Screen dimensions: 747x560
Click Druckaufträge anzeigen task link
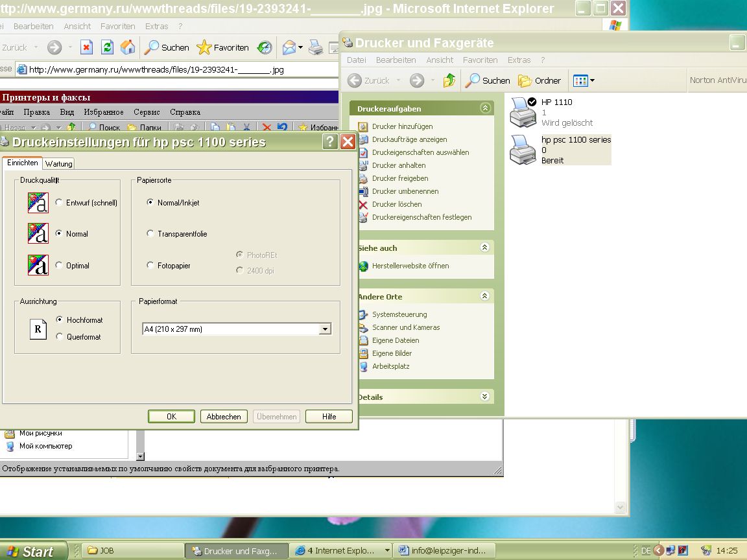click(409, 139)
